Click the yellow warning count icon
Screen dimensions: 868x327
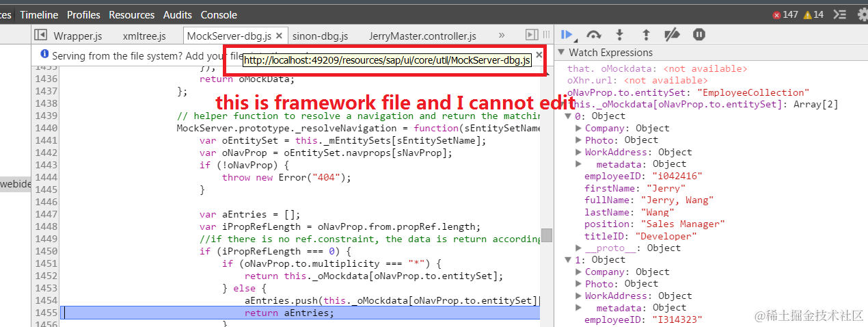(x=807, y=15)
